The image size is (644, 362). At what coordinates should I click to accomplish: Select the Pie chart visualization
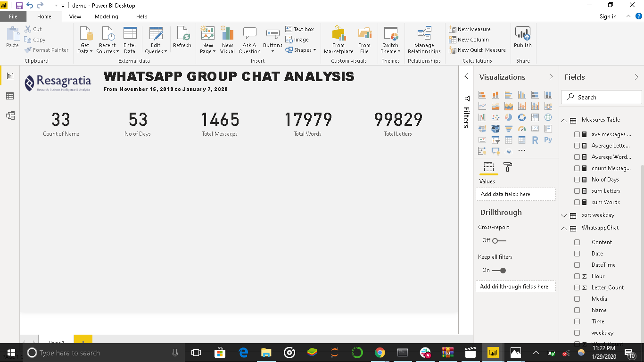509,117
